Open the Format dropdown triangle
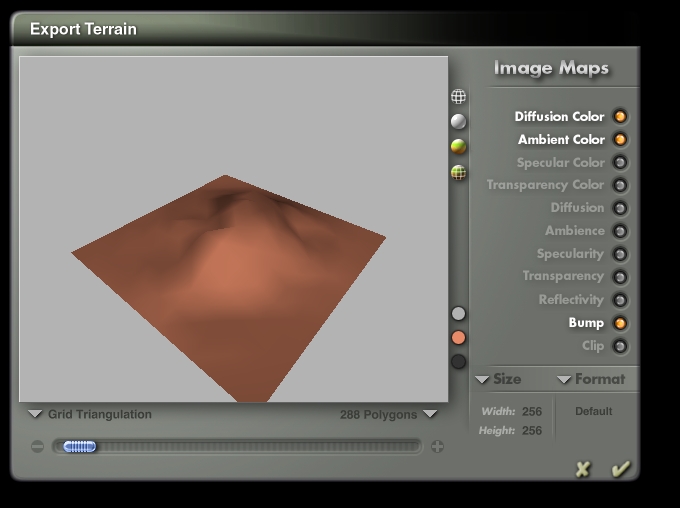 pyautogui.click(x=564, y=380)
